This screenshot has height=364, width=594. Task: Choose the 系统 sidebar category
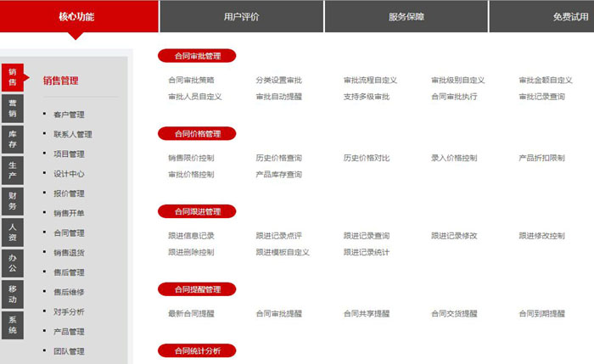(13, 325)
